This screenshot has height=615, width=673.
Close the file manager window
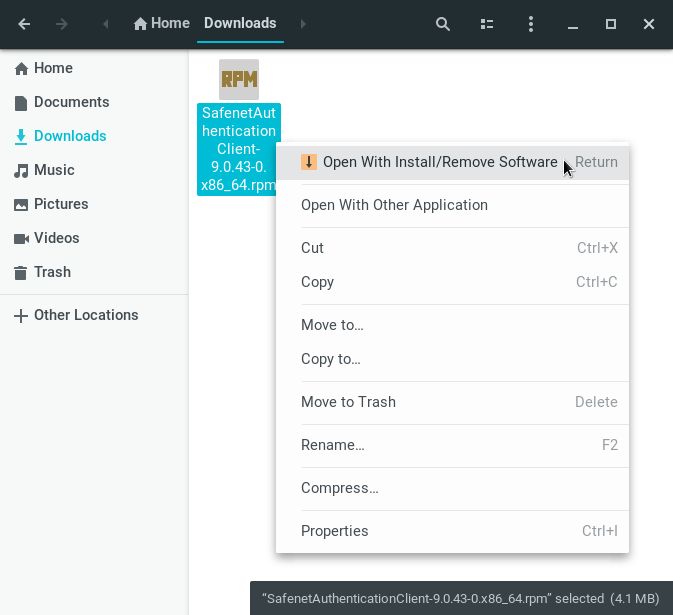[x=649, y=24]
